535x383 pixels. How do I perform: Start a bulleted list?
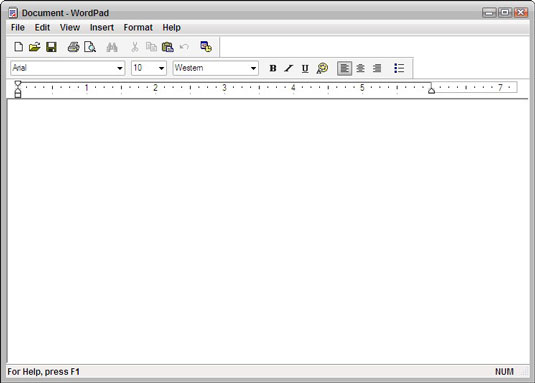(x=399, y=68)
